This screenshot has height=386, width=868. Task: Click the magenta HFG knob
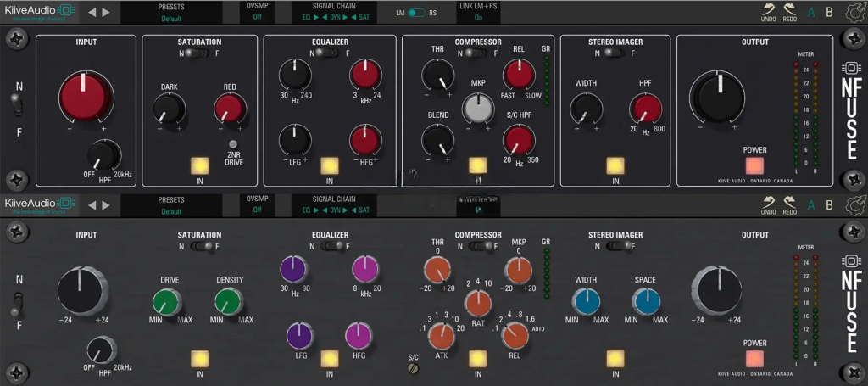359,336
